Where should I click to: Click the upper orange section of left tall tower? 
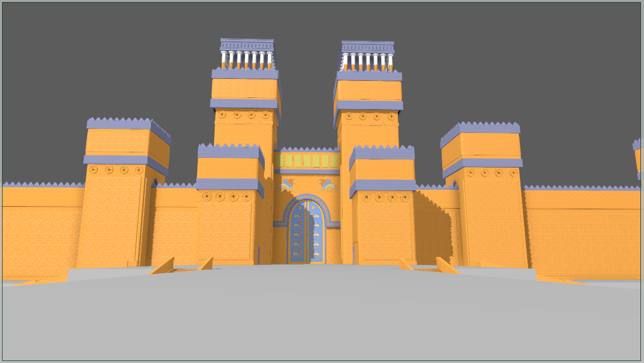coord(245,89)
